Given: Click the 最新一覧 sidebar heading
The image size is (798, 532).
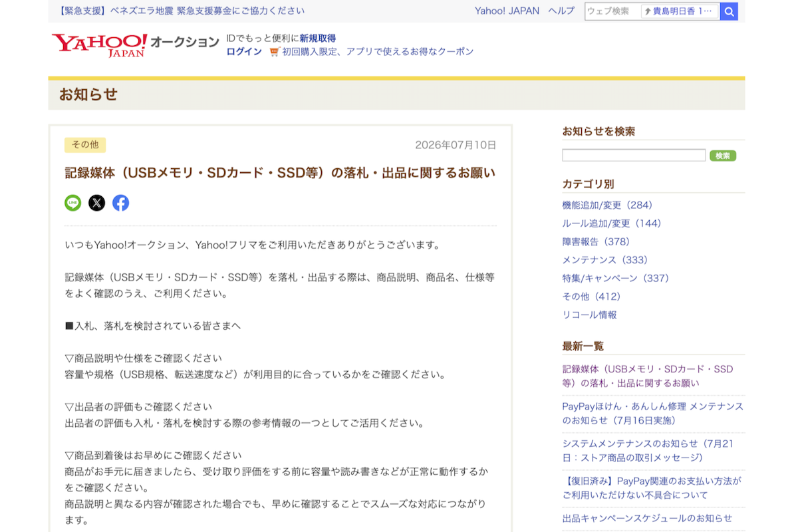Looking at the screenshot, I should click(583, 346).
